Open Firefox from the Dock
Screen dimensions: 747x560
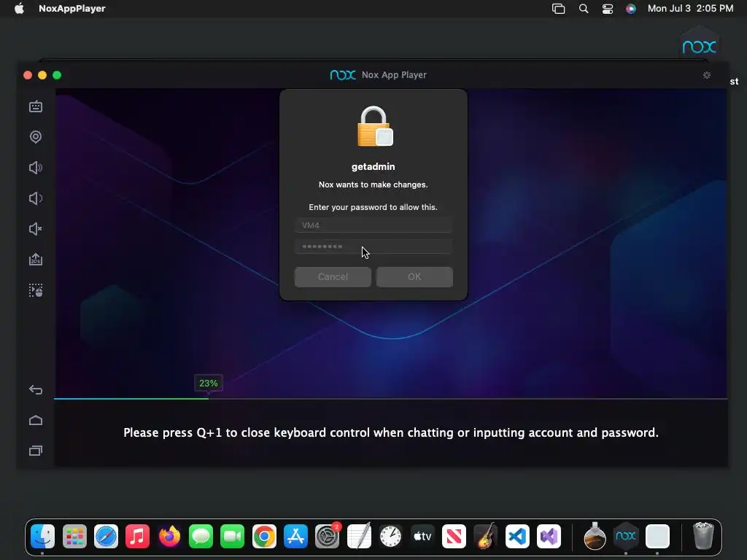169,536
